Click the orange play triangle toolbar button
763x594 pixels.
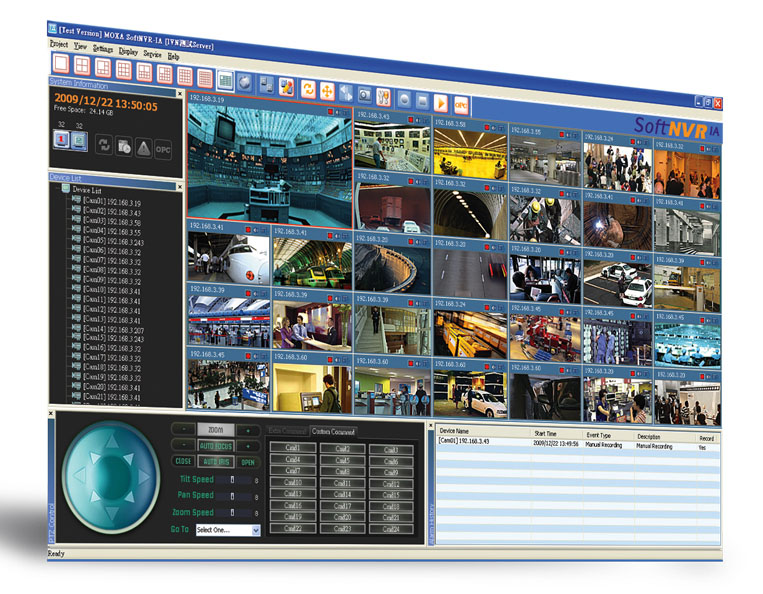click(441, 103)
